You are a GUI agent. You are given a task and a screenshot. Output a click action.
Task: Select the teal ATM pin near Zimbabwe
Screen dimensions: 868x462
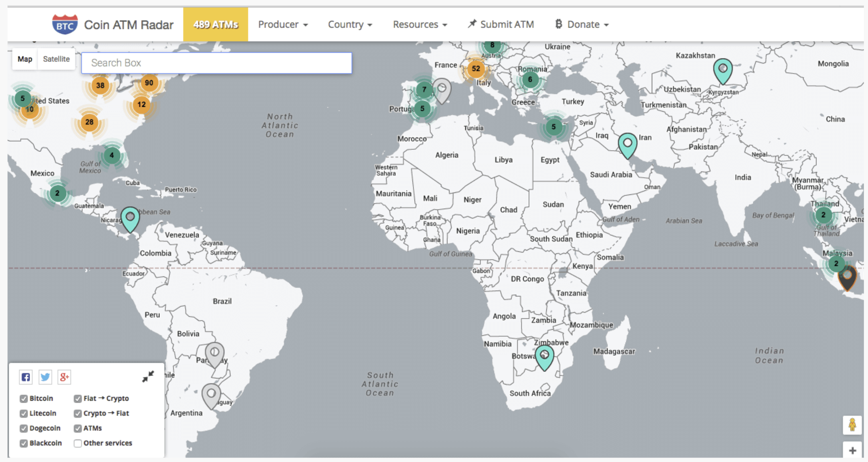[544, 358]
